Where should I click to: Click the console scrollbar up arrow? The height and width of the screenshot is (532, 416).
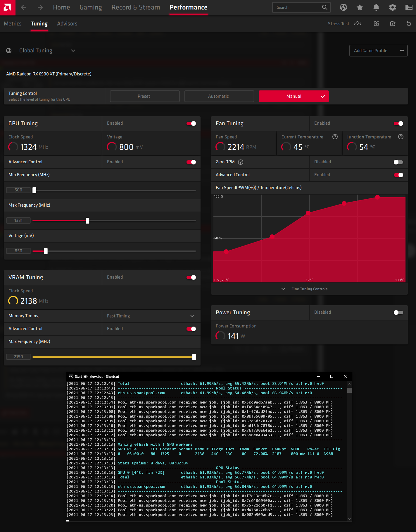coord(349,384)
